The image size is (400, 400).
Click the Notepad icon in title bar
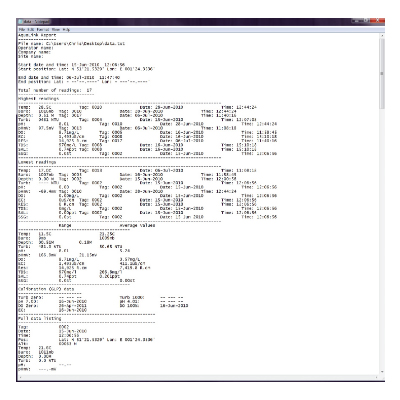tap(21, 22)
